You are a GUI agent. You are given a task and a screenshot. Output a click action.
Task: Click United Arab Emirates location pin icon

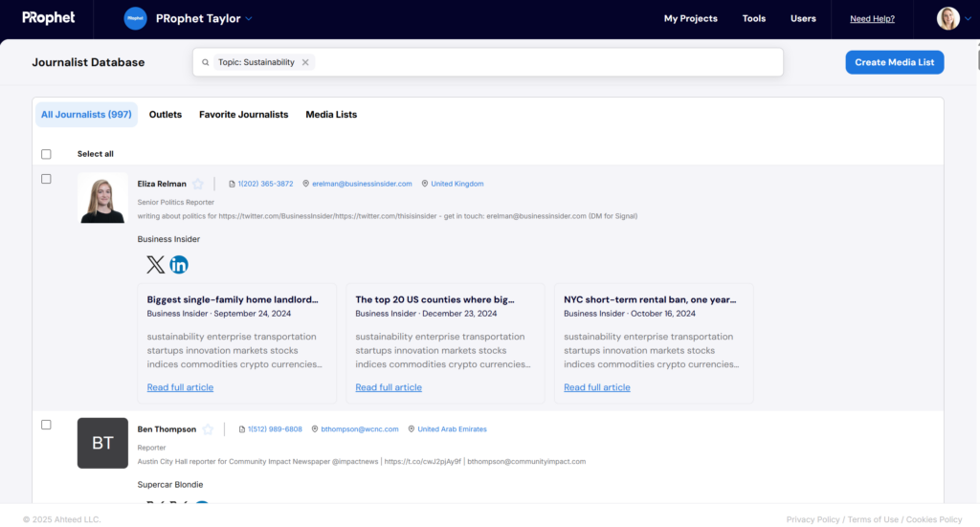coord(412,429)
